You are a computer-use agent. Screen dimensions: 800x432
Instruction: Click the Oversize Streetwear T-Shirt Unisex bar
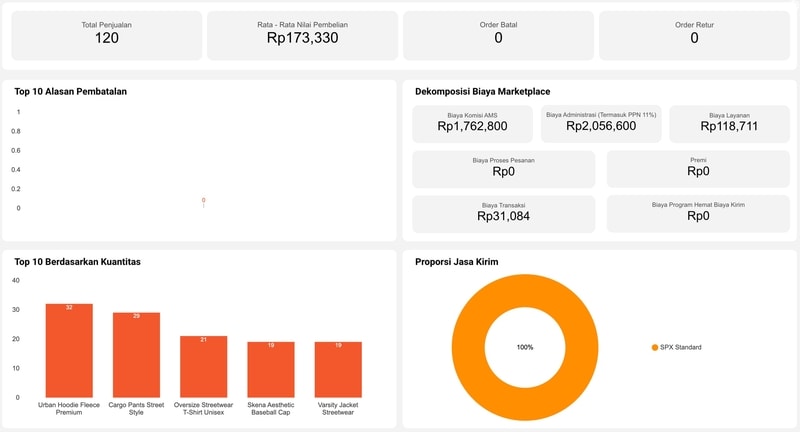[x=203, y=366]
